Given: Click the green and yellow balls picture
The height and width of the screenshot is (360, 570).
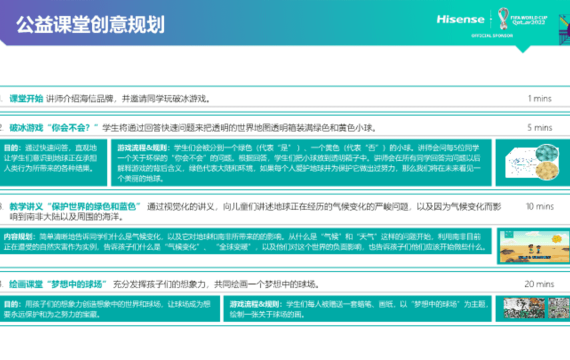Looking at the screenshot, I should pyautogui.click(x=533, y=162).
